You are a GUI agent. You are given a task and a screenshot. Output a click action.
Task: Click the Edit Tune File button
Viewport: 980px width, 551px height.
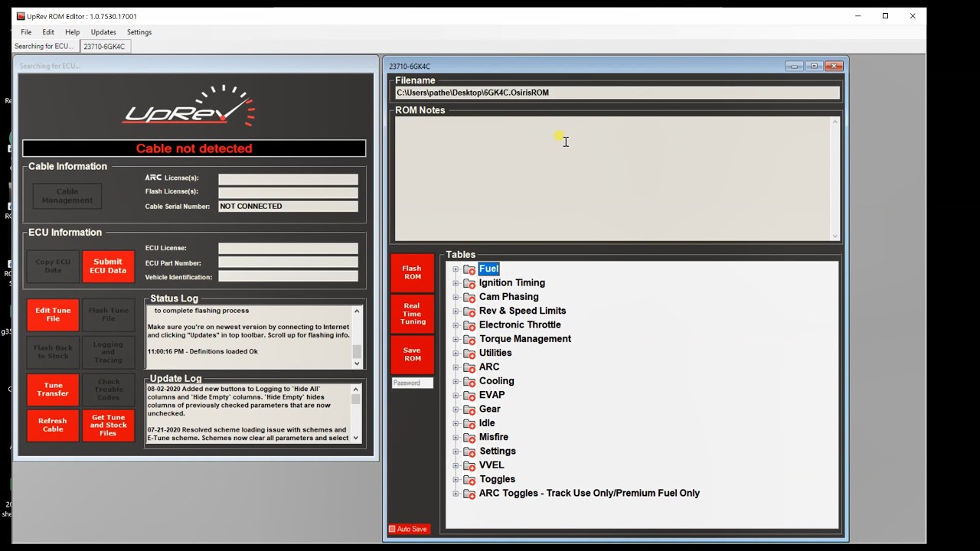click(53, 315)
